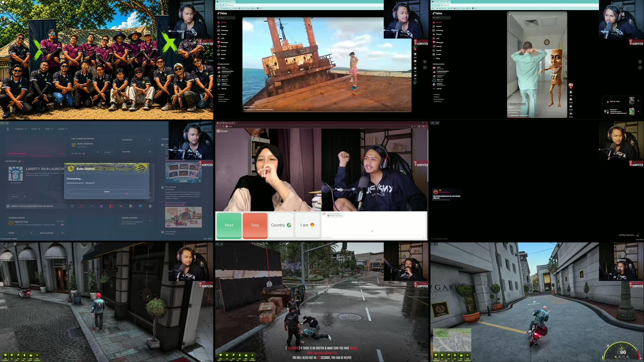This screenshot has width=644, height=362.
Task: Click the green Next button on Ome.tv
Action: (x=229, y=225)
